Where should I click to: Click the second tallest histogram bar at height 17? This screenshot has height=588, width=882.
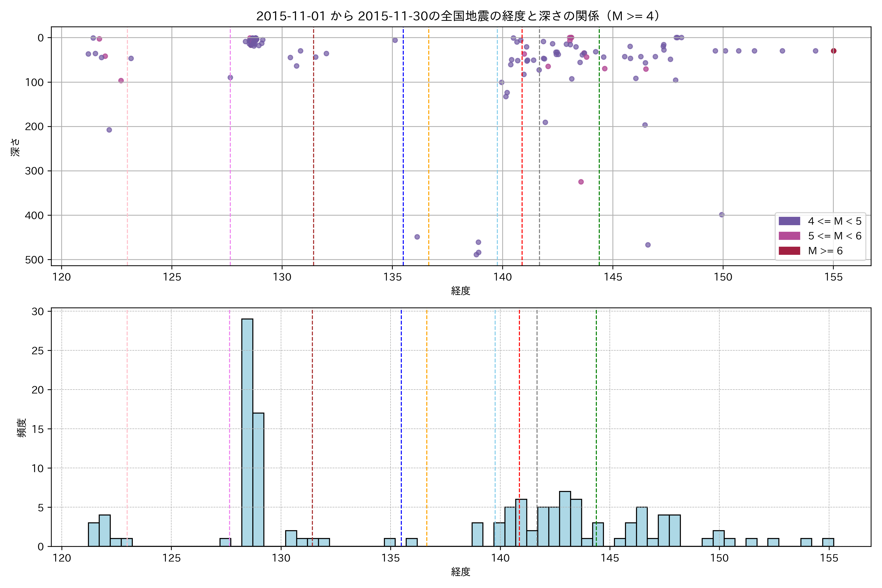(x=258, y=480)
